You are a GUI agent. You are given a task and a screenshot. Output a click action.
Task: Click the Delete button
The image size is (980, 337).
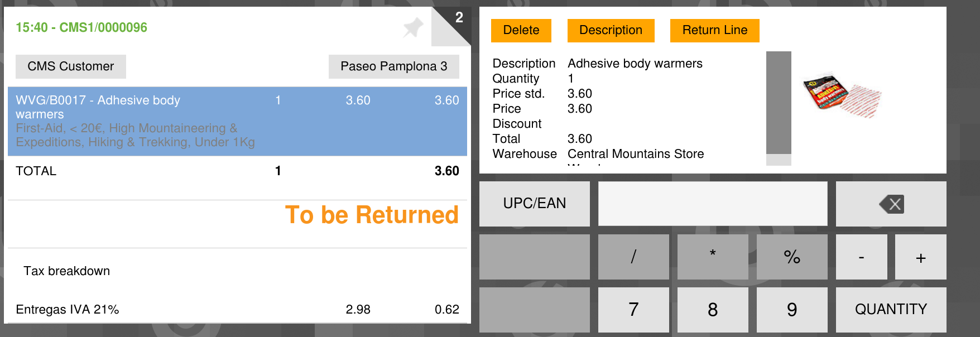pyautogui.click(x=521, y=30)
